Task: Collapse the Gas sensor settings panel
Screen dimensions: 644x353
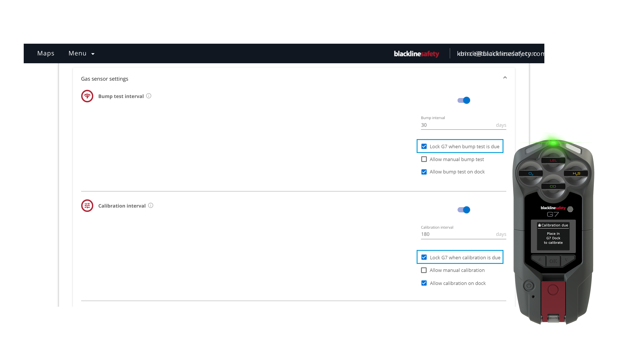Action: [505, 77]
